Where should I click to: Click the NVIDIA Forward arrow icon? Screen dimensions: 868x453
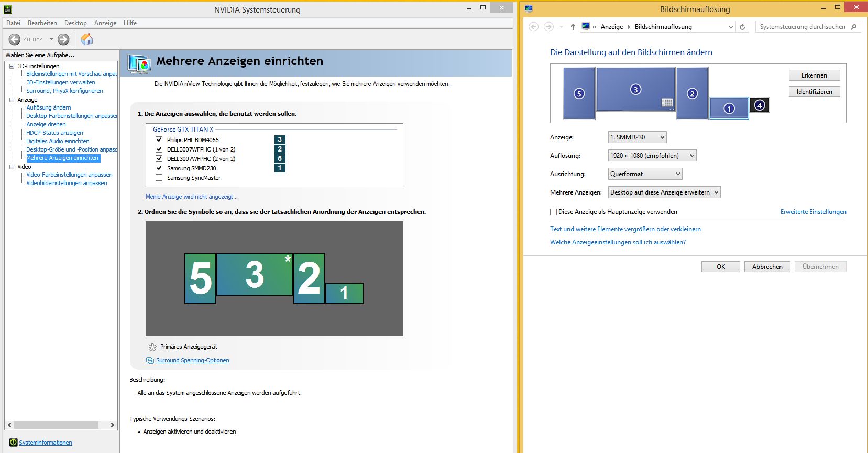click(x=63, y=39)
